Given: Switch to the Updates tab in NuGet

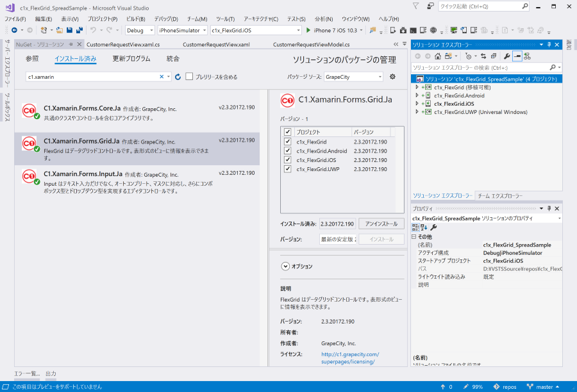Looking at the screenshot, I should click(131, 59).
